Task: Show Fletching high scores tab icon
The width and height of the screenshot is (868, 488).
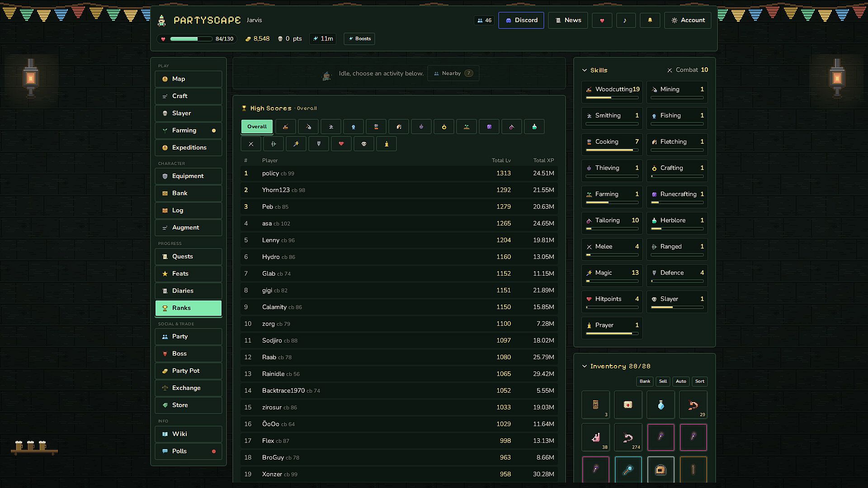Action: coord(398,127)
